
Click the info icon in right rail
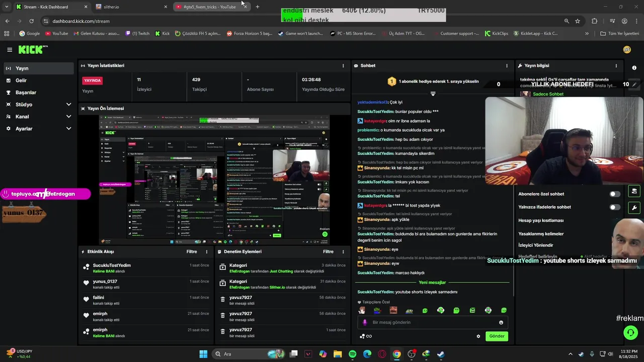point(634,68)
